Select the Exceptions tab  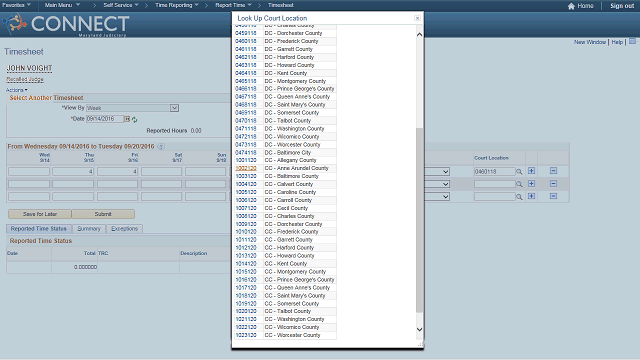[x=124, y=229]
